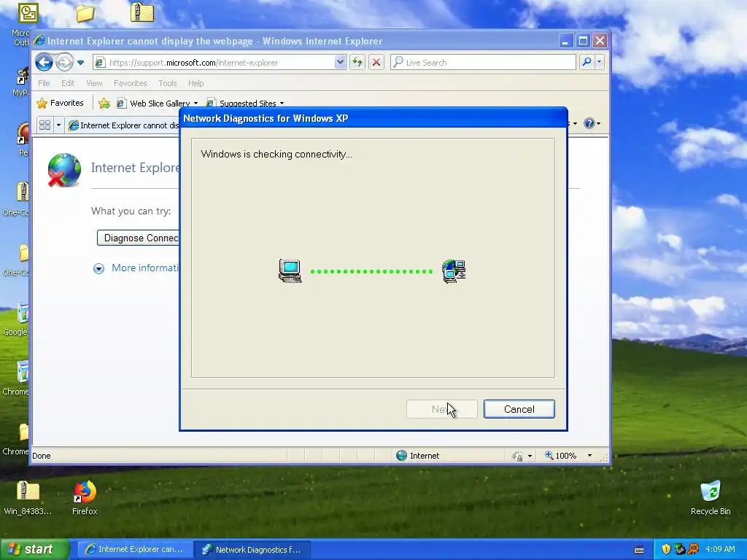Click the Forward arrow in Internet Explorer

point(64,63)
